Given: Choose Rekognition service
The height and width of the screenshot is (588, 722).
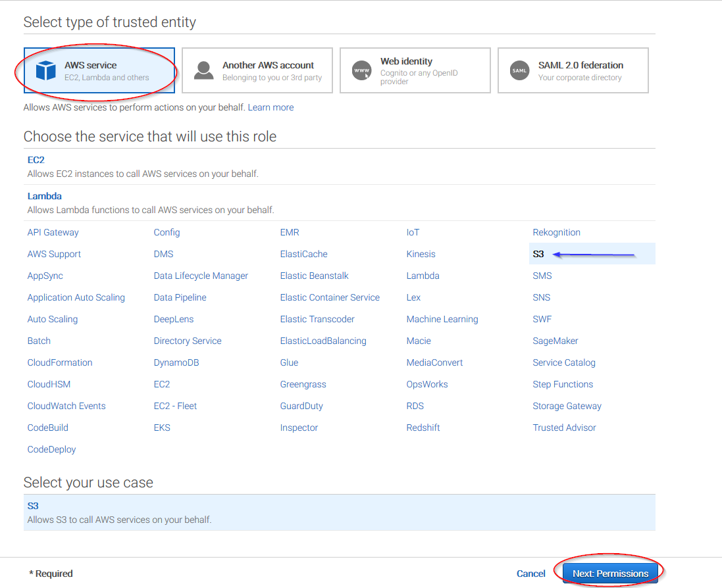Looking at the screenshot, I should [556, 232].
